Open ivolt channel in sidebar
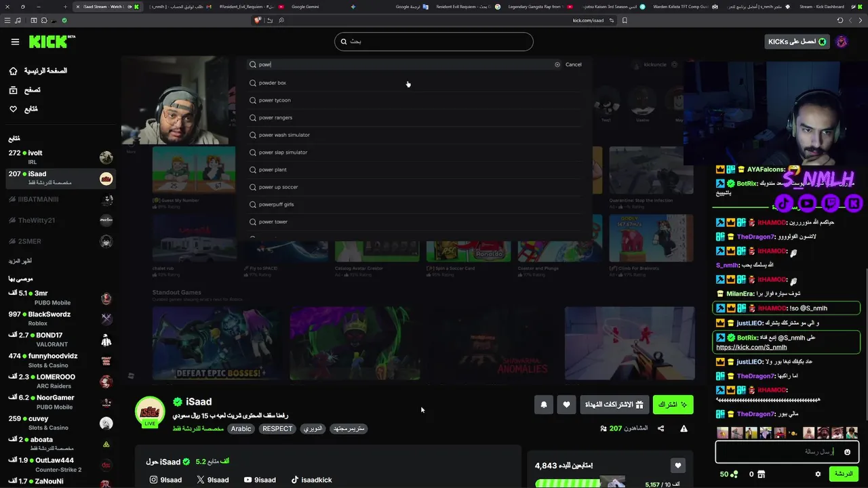The image size is (868, 488). click(60, 157)
